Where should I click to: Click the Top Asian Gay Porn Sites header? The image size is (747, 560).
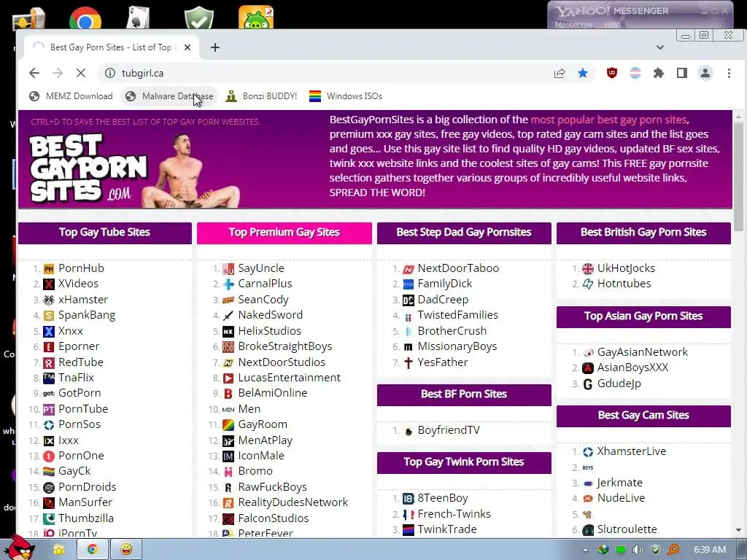pos(643,316)
